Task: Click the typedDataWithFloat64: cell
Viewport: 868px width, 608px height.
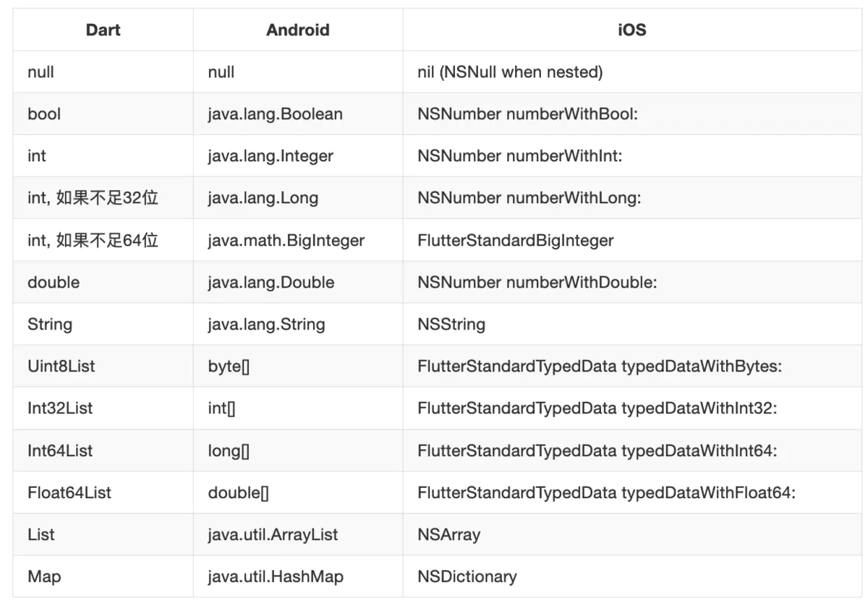Action: click(632, 492)
